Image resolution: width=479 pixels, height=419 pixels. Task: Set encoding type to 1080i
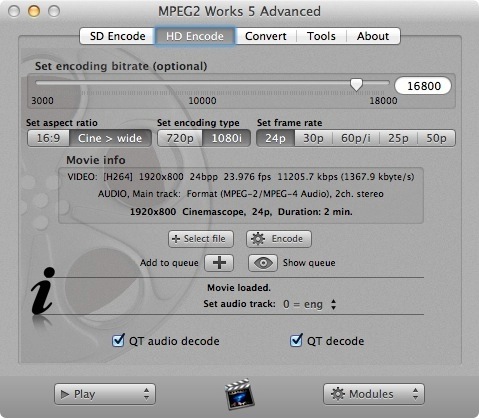(227, 138)
